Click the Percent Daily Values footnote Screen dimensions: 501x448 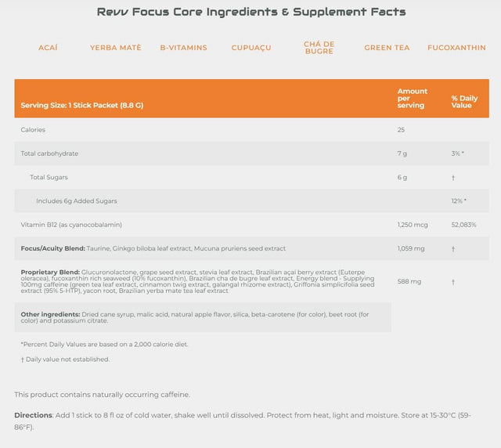(105, 344)
